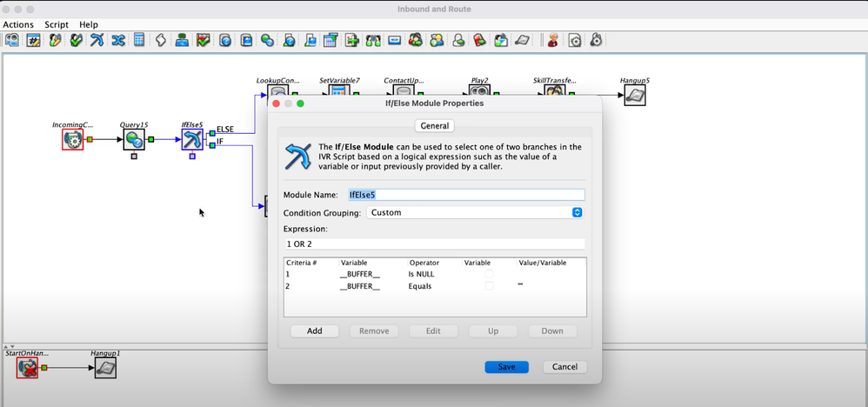Click the ELSE branch label on IfElse5
The image size is (868, 407).
pyautogui.click(x=224, y=129)
